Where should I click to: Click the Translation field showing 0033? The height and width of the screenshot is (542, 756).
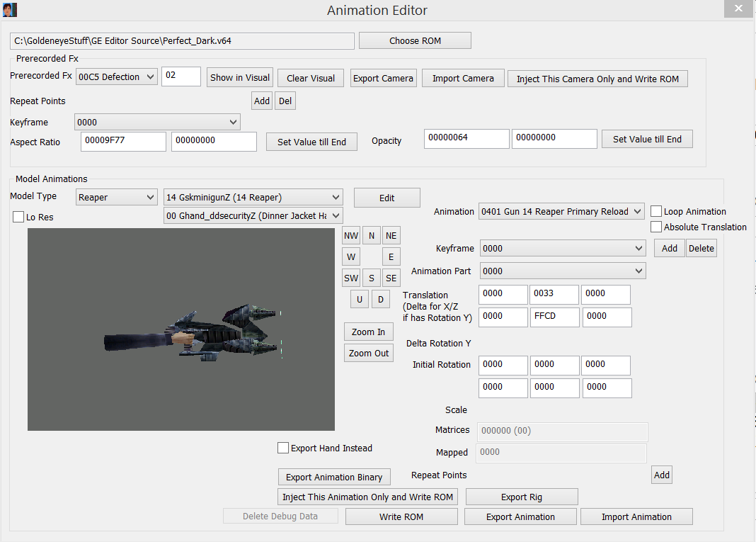(x=554, y=295)
